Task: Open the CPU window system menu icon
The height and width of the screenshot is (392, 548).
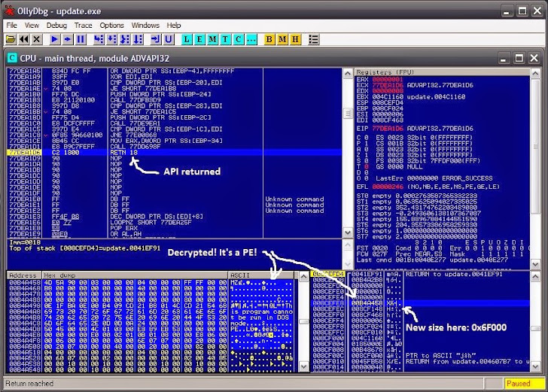Action: pyautogui.click(x=13, y=57)
